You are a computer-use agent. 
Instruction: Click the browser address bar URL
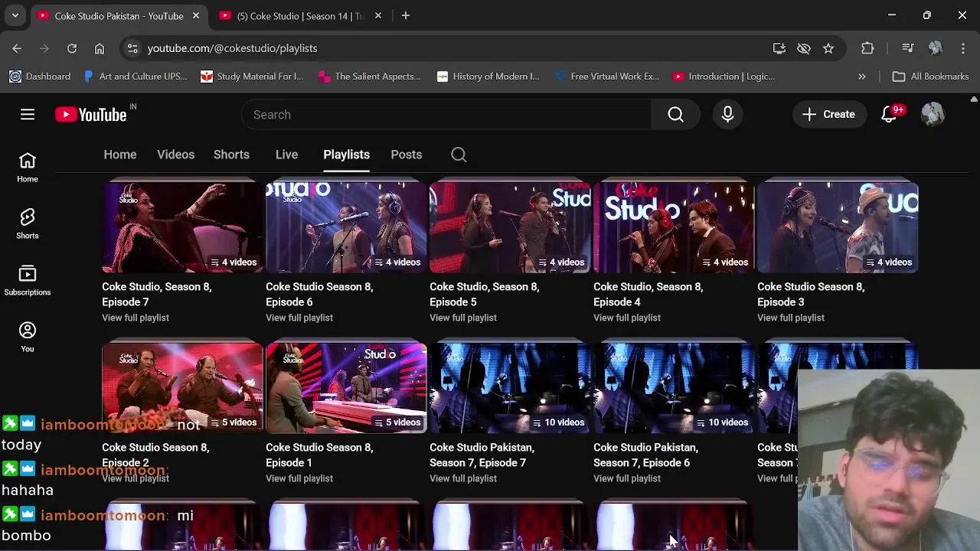pyautogui.click(x=232, y=48)
